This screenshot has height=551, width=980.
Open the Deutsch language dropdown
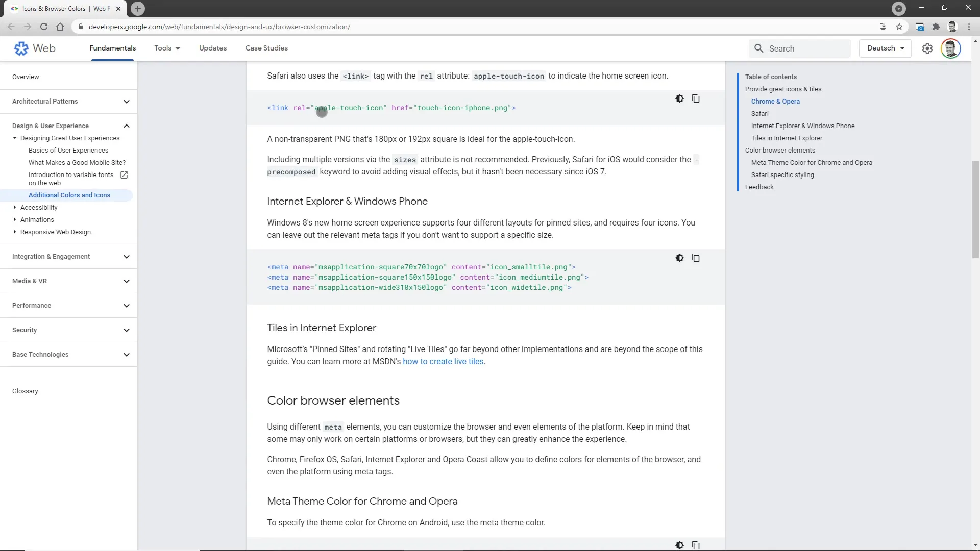point(885,48)
